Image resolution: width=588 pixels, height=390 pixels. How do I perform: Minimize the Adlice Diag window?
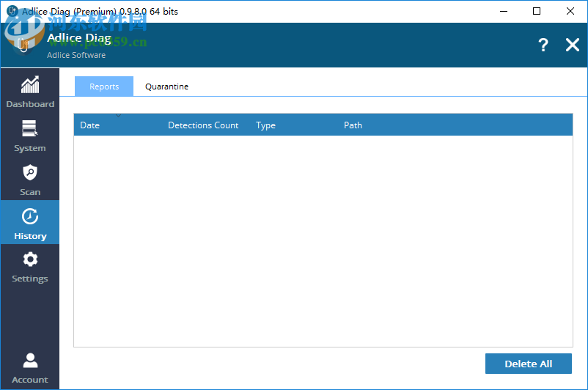coord(504,11)
